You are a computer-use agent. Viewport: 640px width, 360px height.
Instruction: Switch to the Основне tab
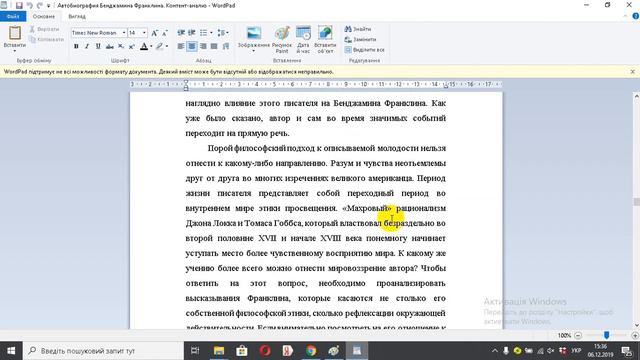point(44,16)
